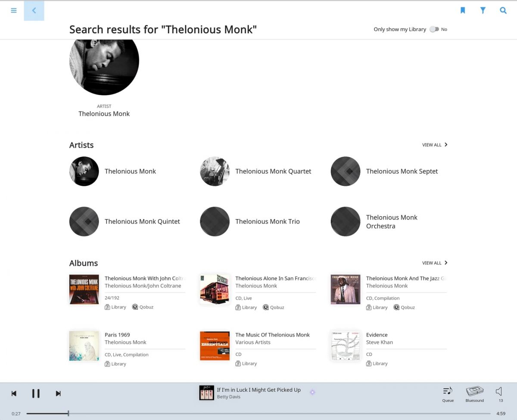Toggle Only show my Library switch
This screenshot has width=517, height=420.
(x=434, y=29)
